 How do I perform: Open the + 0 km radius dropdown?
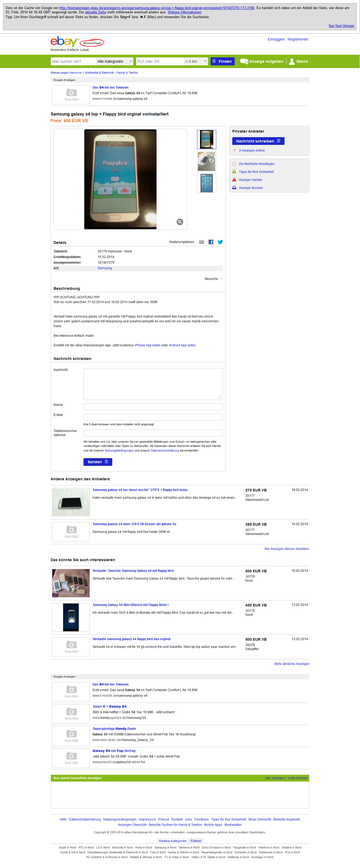coord(196,61)
